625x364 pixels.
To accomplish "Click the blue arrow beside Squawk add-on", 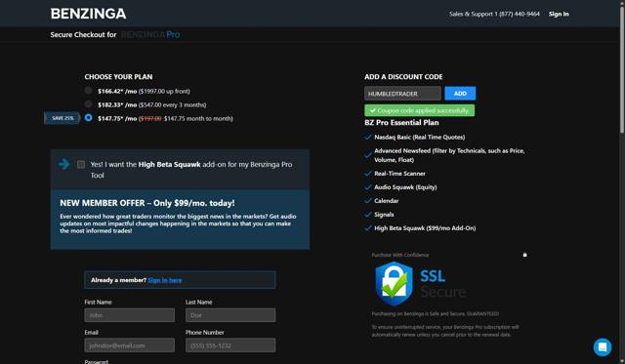I will [x=63, y=164].
